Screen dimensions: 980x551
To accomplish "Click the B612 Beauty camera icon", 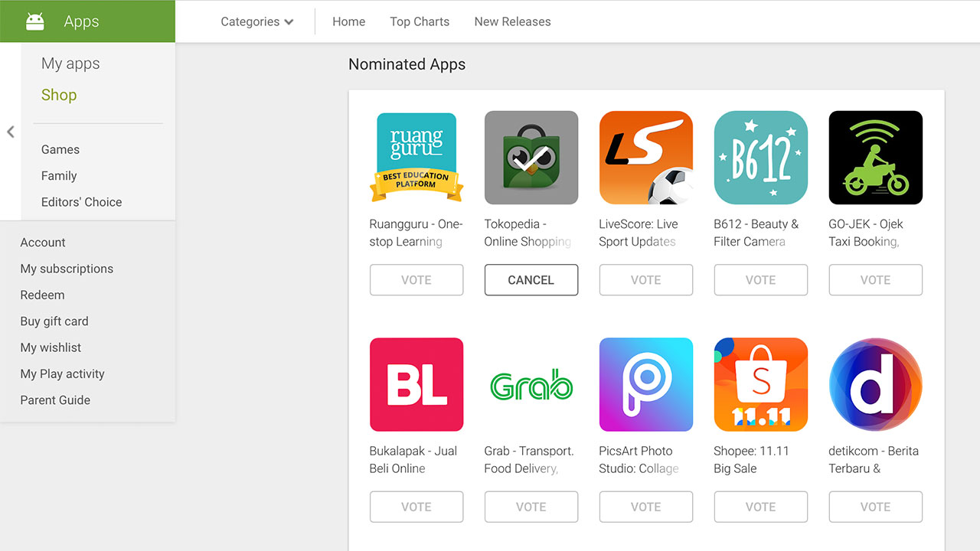I will click(x=761, y=158).
